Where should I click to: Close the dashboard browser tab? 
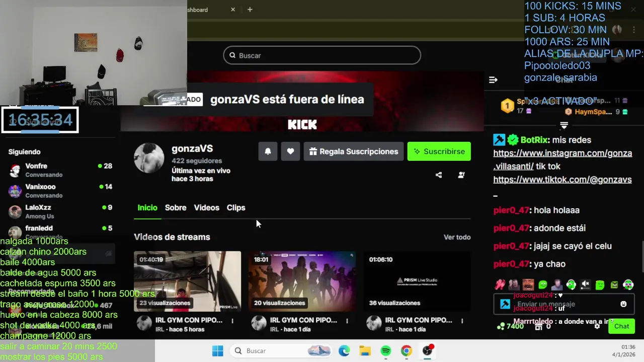point(233,10)
